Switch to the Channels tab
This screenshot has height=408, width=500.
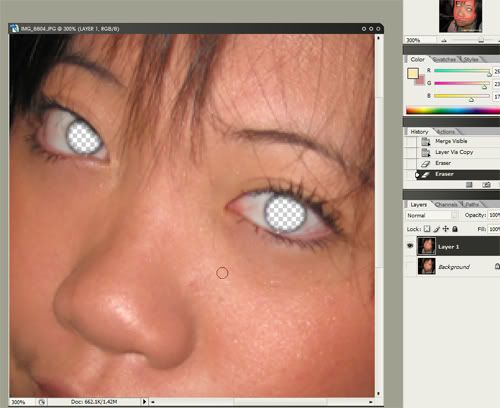pos(446,204)
